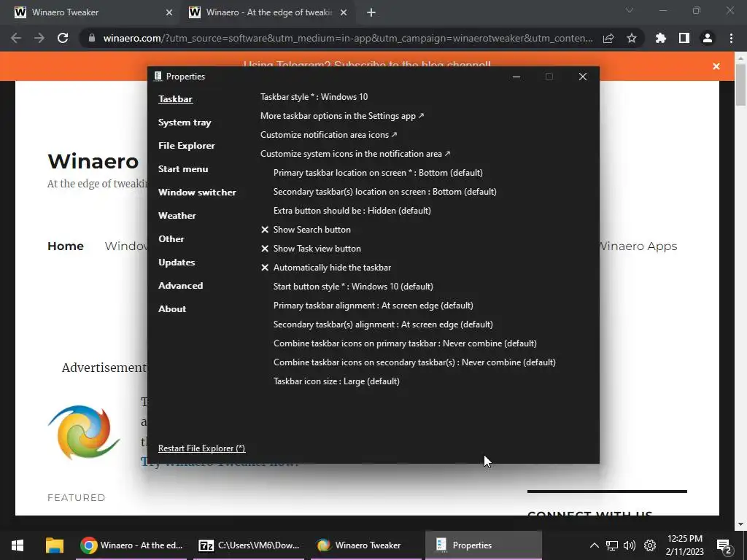
Task: Switch to the Winaero Tweaker browser tab
Action: 90,12
